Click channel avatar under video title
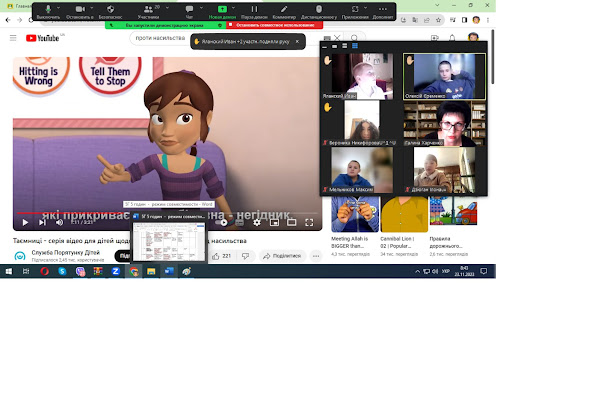The image size is (601, 415). [20, 256]
